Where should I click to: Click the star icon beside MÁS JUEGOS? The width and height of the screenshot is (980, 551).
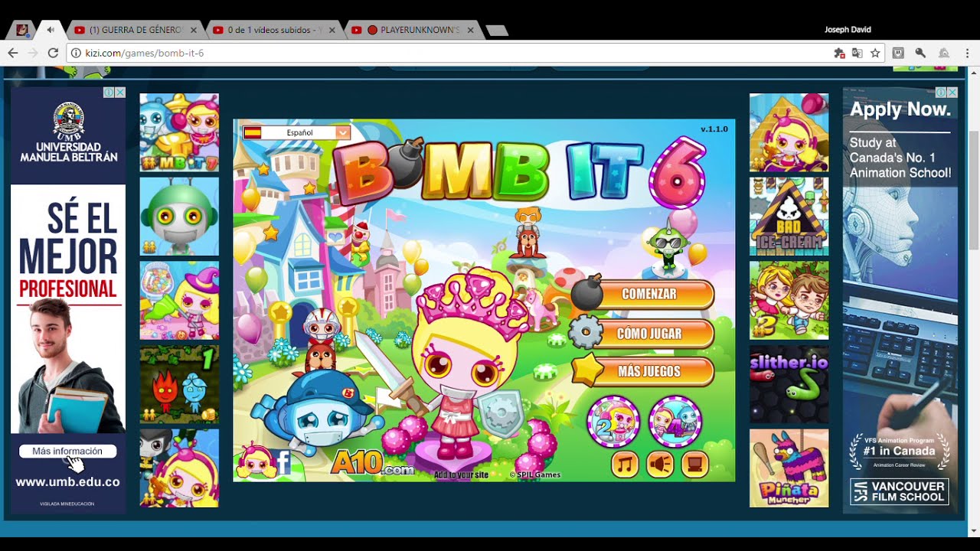coord(588,371)
